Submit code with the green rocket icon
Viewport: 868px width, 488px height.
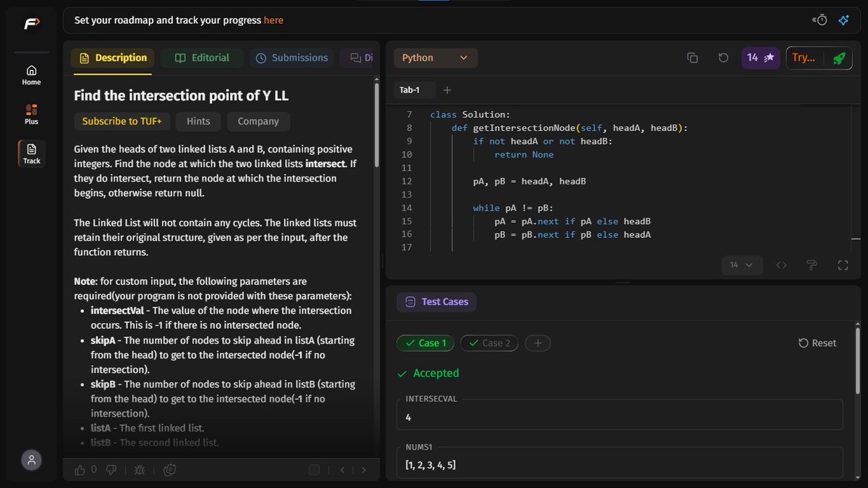(839, 58)
